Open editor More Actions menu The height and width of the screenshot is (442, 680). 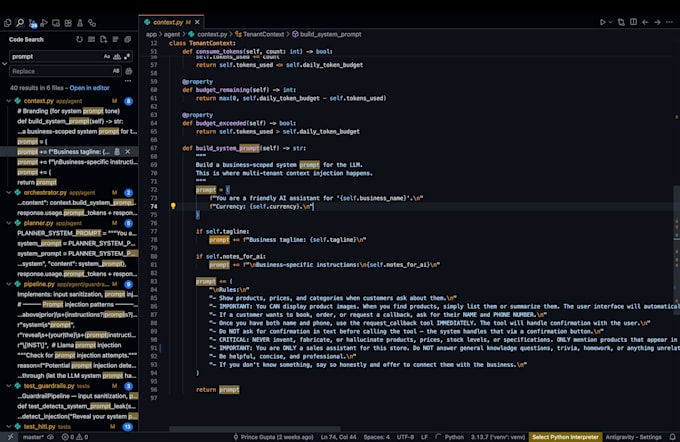670,22
